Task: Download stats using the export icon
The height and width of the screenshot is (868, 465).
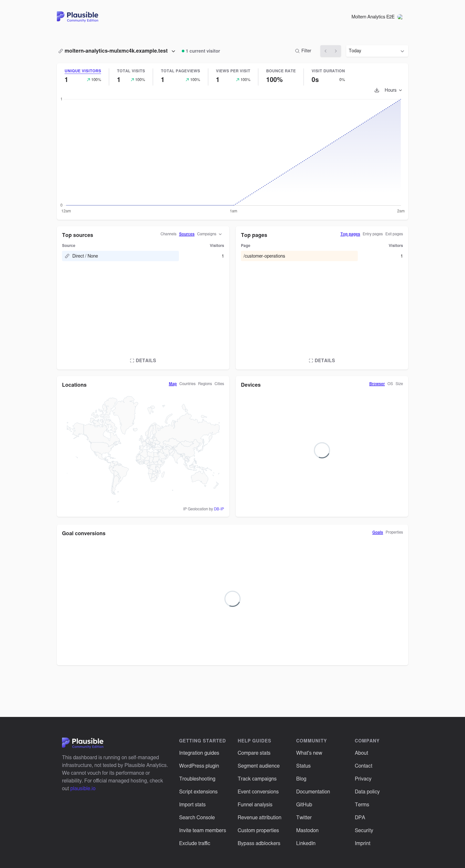Action: pyautogui.click(x=377, y=90)
